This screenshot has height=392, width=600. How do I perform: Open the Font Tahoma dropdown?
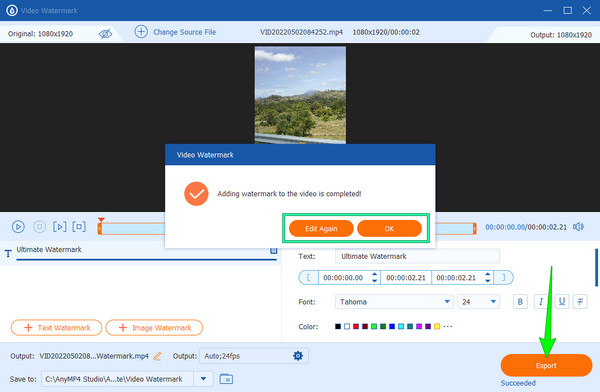coord(394,302)
